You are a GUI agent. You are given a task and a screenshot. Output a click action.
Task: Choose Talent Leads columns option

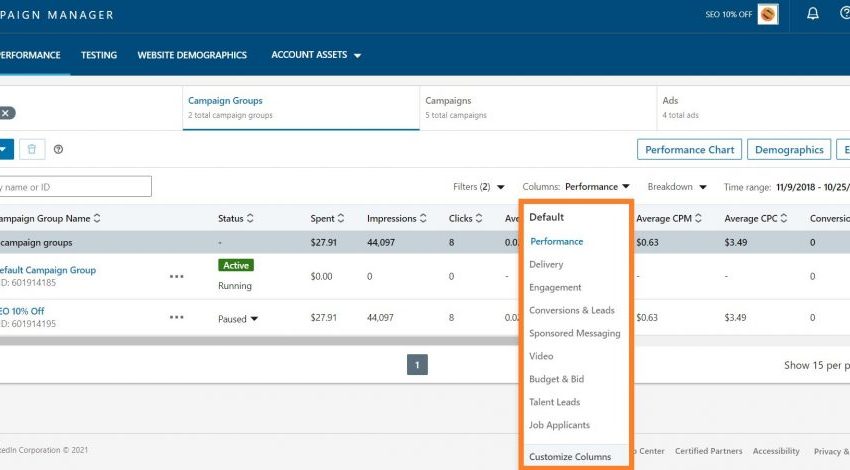(555, 402)
